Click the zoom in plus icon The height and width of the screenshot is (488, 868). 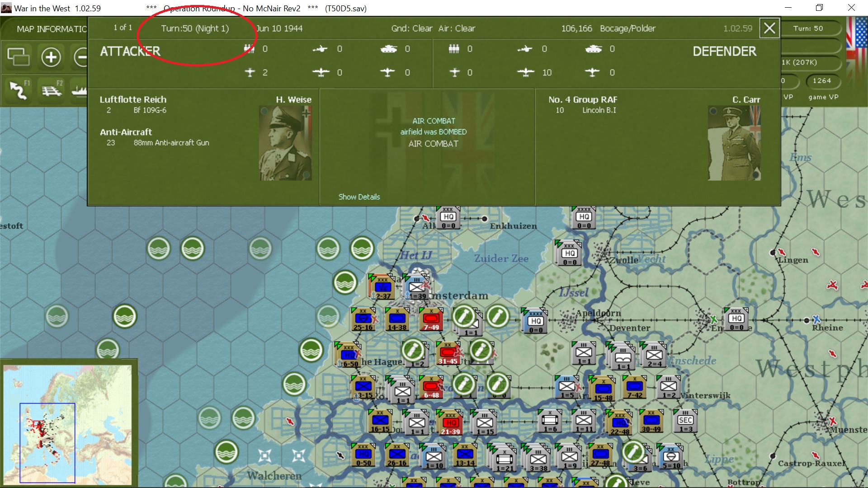tap(51, 57)
